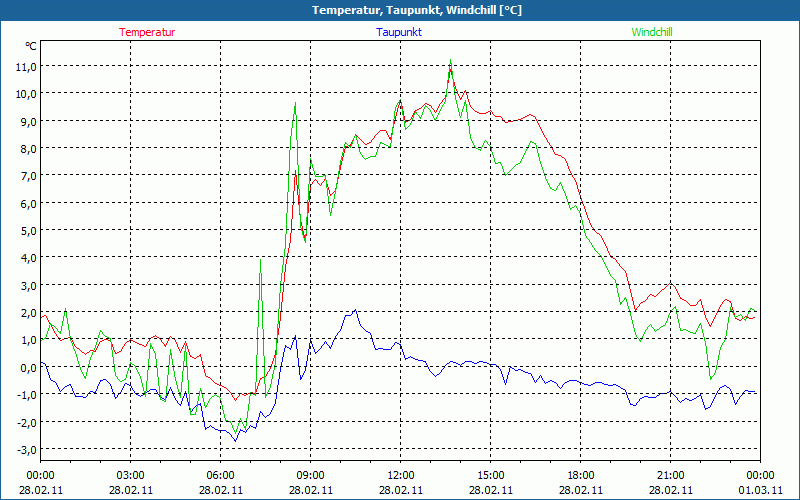Screen dimensions: 800x500
Task: Click the 21:00 time axis label
Action: 670,476
